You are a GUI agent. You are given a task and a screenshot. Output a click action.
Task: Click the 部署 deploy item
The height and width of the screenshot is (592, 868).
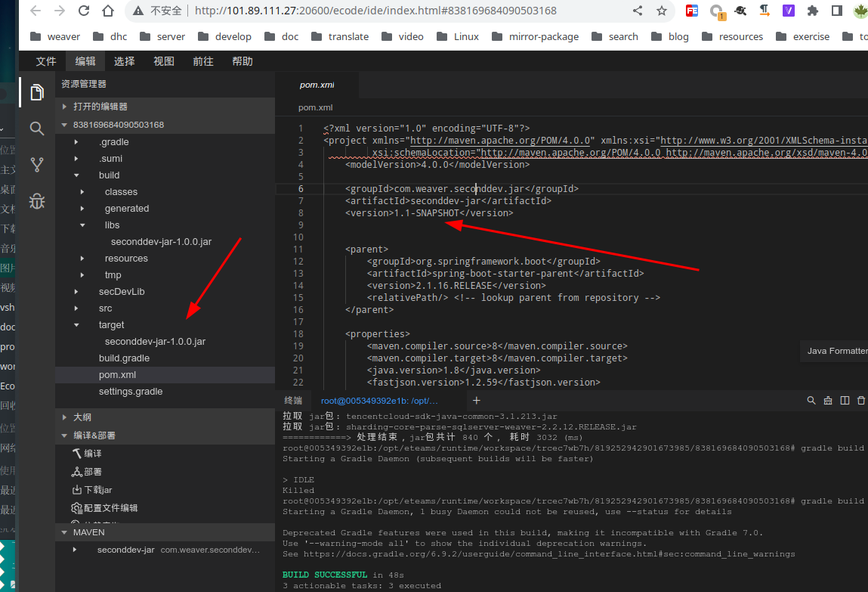click(x=87, y=471)
